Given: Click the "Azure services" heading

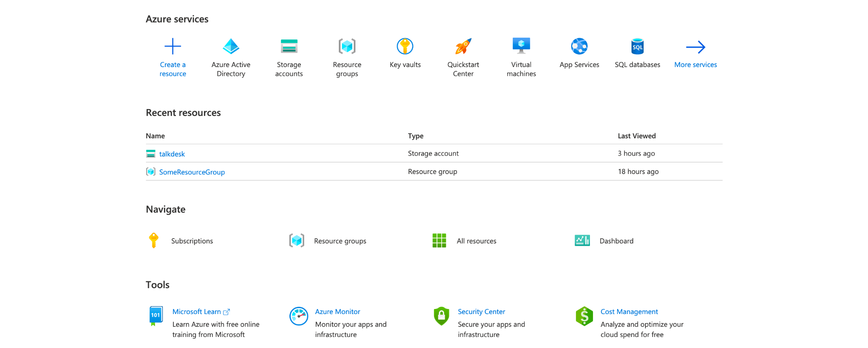Looking at the screenshot, I should (x=177, y=19).
